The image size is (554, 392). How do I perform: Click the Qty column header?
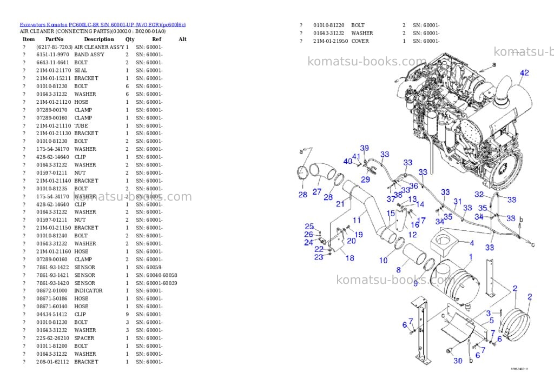click(130, 39)
